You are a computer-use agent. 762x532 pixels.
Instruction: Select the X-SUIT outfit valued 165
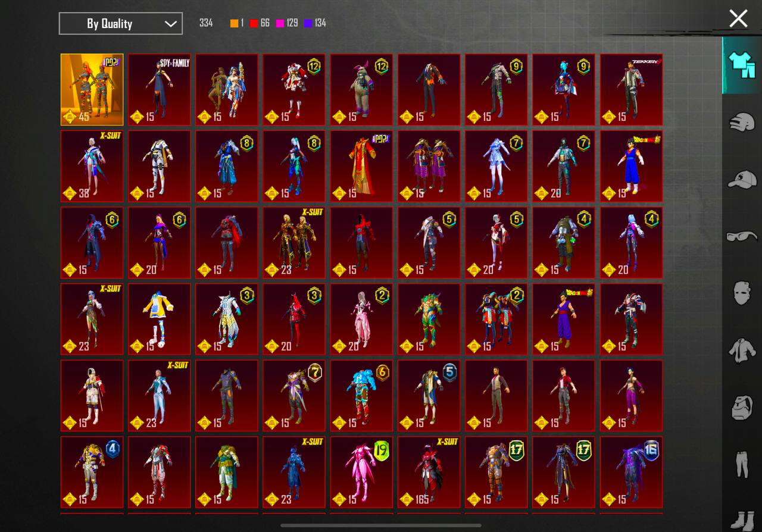pyautogui.click(x=429, y=472)
